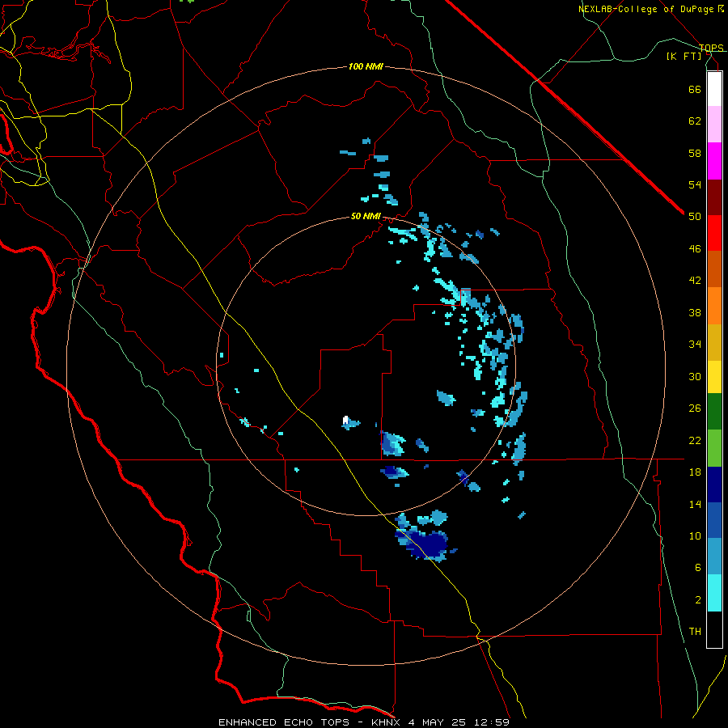The image size is (728, 728).
Task: Click the '4 MAY 25' date in caption
Action: (x=438, y=722)
